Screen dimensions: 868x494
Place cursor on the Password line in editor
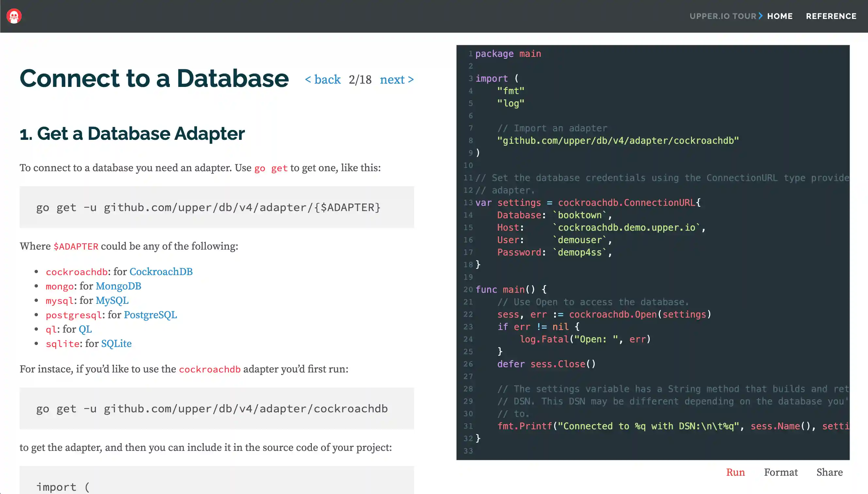[555, 253]
